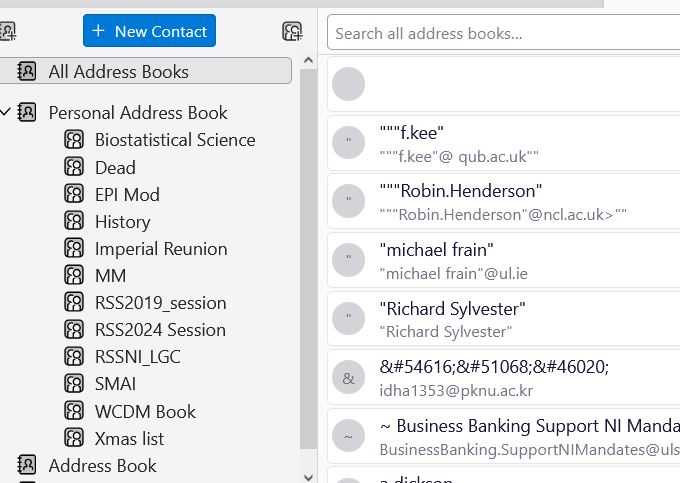
Task: Click the Imperial Reunion list icon
Action: tap(74, 248)
